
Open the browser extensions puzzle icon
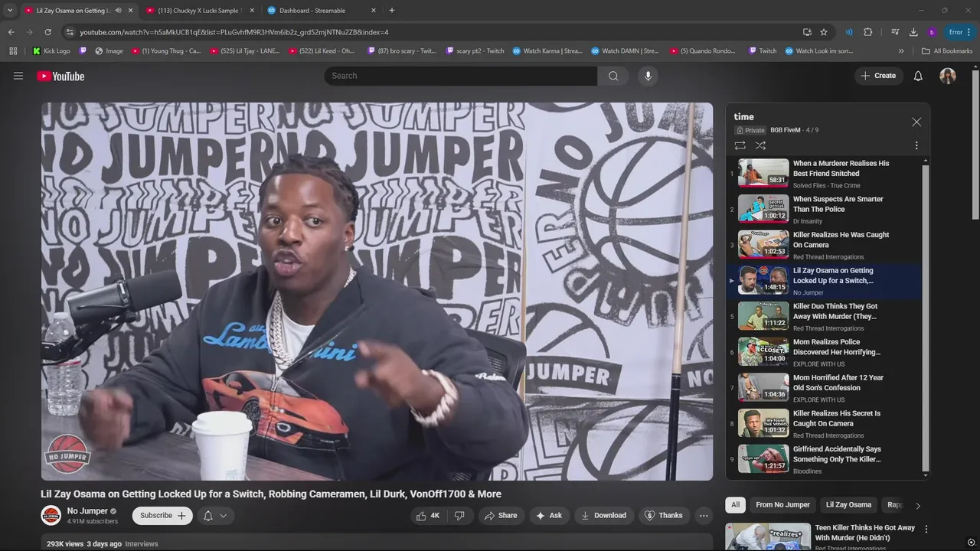(x=867, y=32)
